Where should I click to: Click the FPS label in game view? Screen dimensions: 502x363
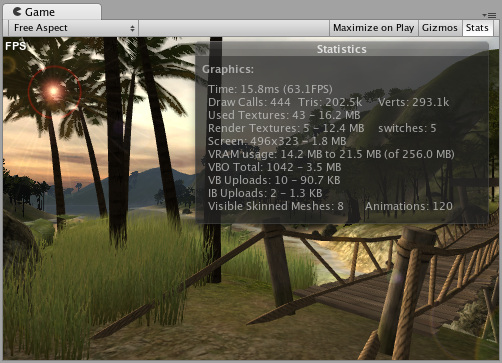[15, 46]
